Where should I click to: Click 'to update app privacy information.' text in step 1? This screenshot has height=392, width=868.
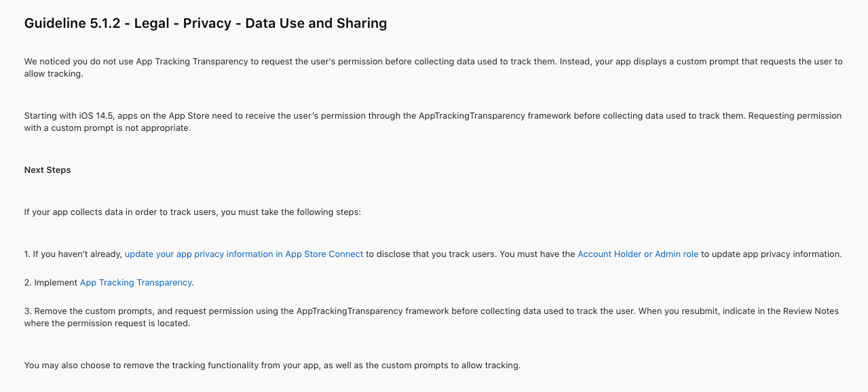click(x=772, y=254)
